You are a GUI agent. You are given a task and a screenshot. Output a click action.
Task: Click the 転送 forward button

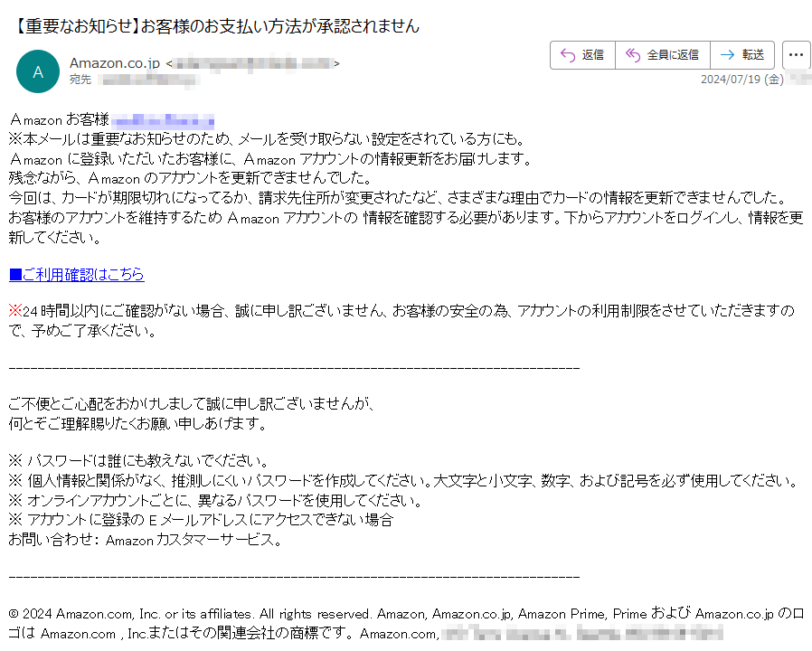(x=742, y=55)
